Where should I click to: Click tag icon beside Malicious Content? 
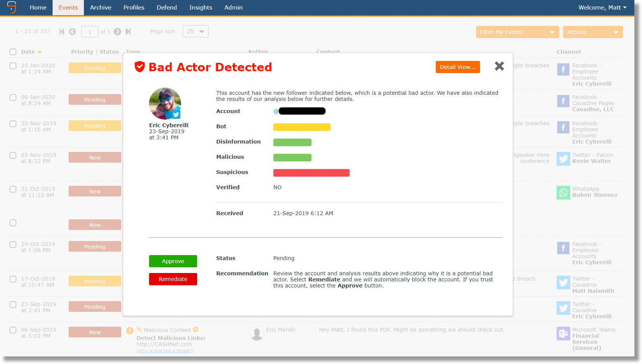(139, 329)
